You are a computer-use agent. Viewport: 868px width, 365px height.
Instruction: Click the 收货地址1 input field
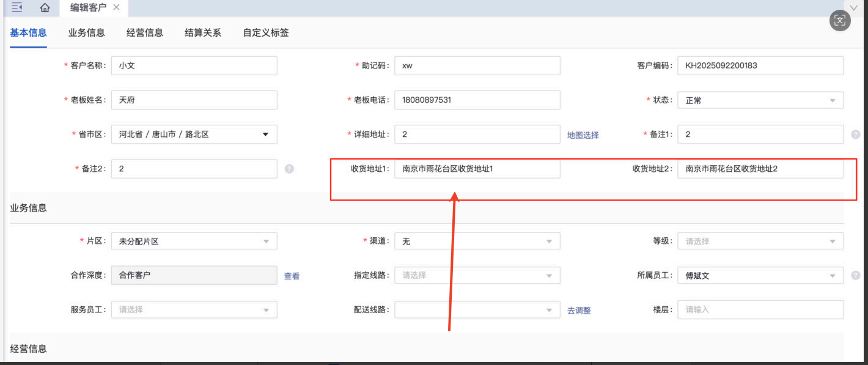point(477,169)
